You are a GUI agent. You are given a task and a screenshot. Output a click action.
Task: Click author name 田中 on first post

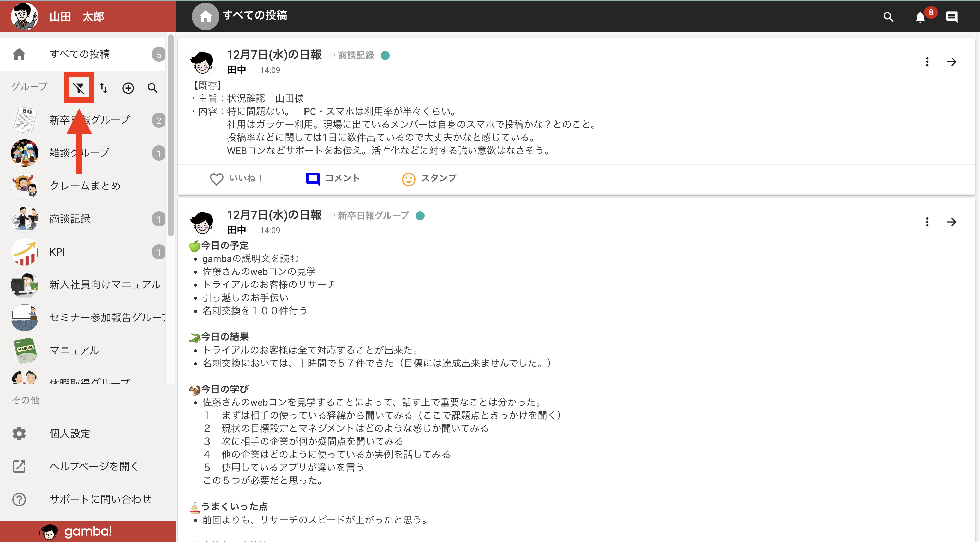pyautogui.click(x=236, y=70)
